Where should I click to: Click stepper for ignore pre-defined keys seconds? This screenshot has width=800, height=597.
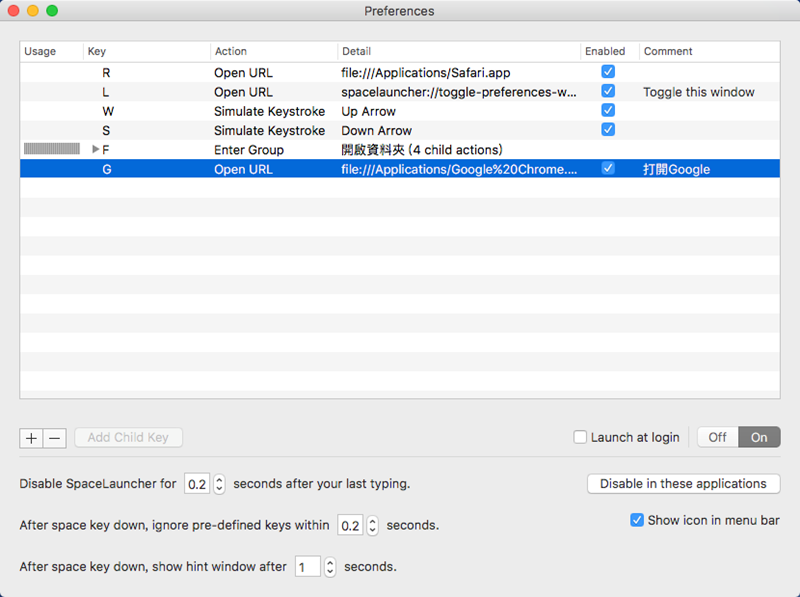click(373, 525)
